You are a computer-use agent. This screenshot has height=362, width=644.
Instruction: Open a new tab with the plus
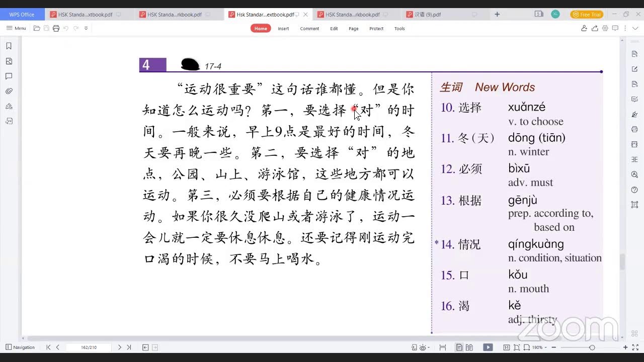pyautogui.click(x=497, y=14)
